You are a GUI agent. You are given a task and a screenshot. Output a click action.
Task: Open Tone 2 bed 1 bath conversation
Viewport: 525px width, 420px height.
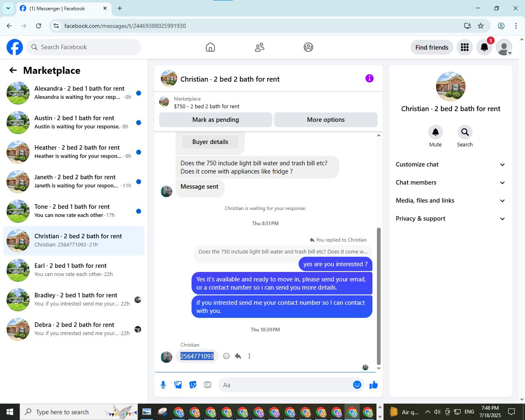(74, 211)
